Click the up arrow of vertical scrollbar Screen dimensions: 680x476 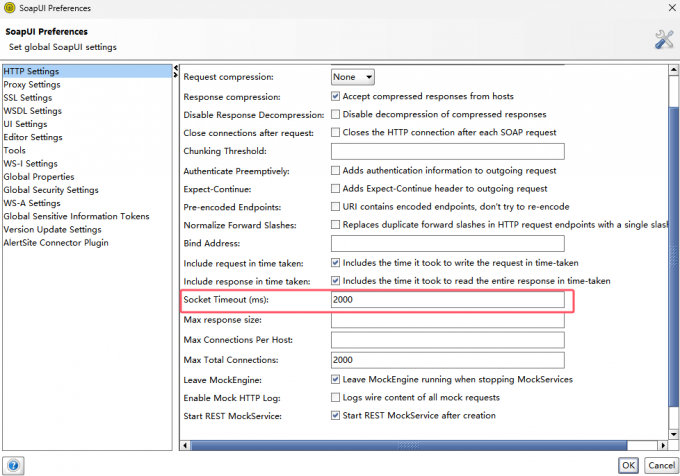pyautogui.click(x=673, y=70)
